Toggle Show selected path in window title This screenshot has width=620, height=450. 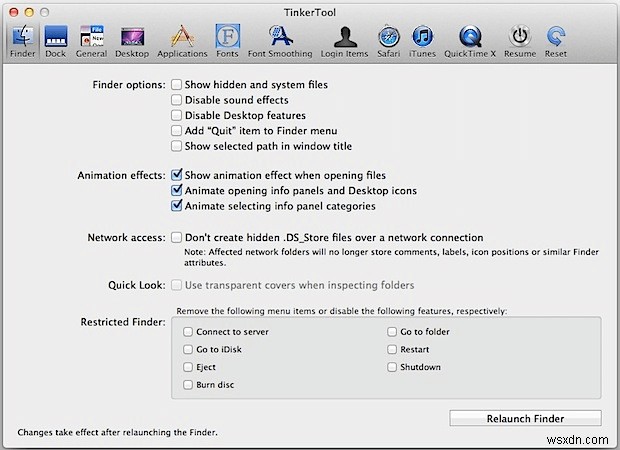click(x=176, y=146)
